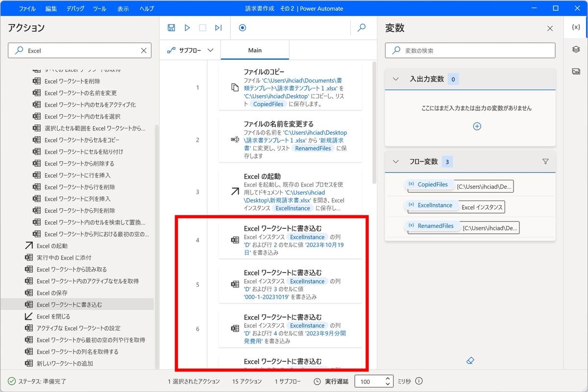The width and height of the screenshot is (588, 392).
Task: Select step 2 ファイルの名前を変更する action
Action: [x=290, y=140]
